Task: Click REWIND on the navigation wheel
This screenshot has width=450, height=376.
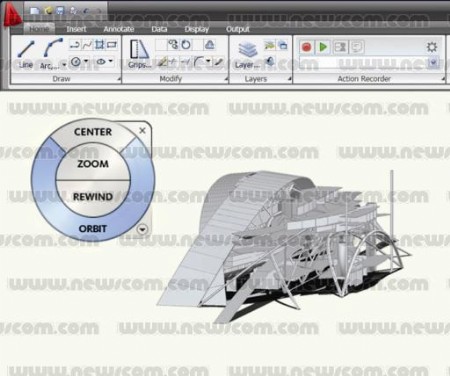Action: tap(93, 197)
